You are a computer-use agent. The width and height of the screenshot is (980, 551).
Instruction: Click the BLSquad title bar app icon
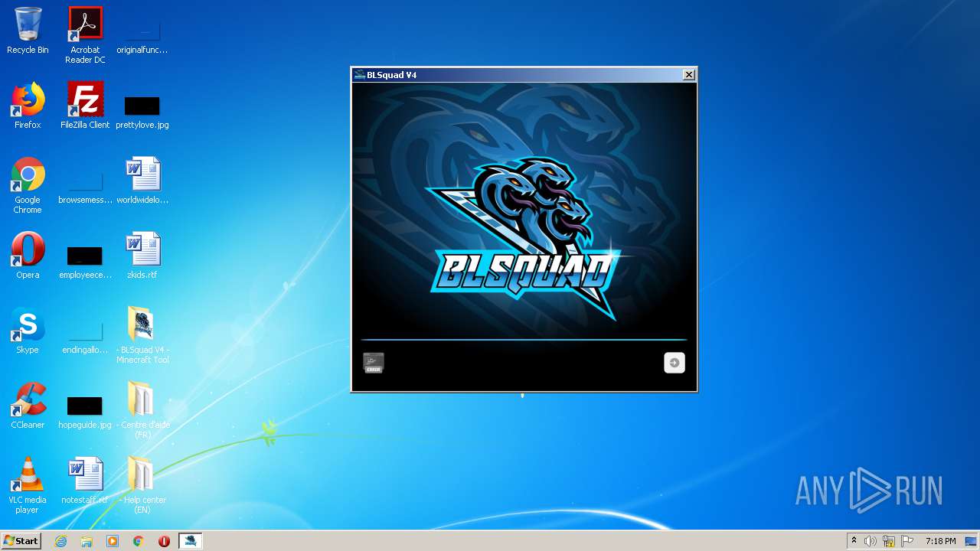pyautogui.click(x=360, y=74)
